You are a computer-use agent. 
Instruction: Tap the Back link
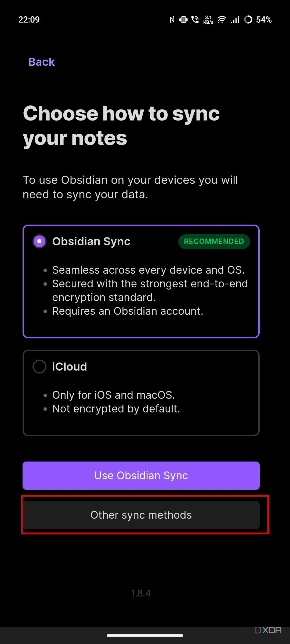click(x=41, y=62)
